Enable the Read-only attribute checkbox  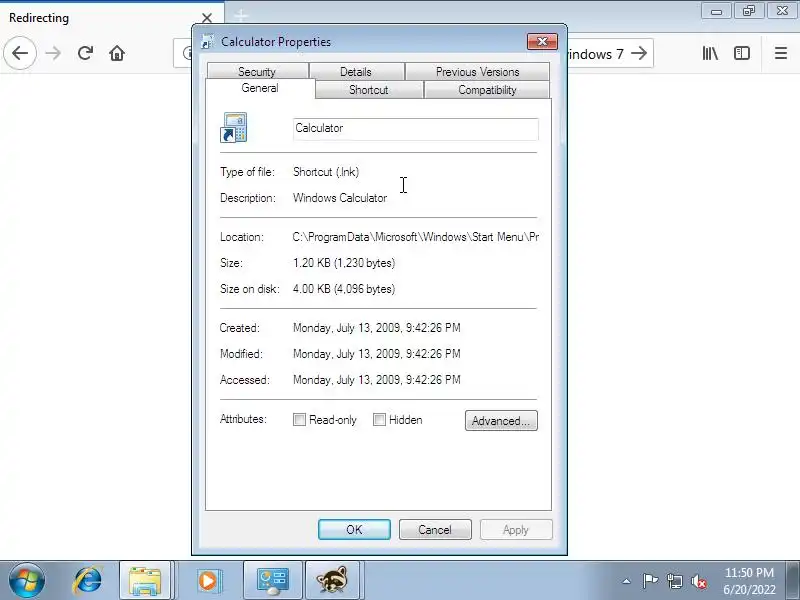click(x=299, y=419)
